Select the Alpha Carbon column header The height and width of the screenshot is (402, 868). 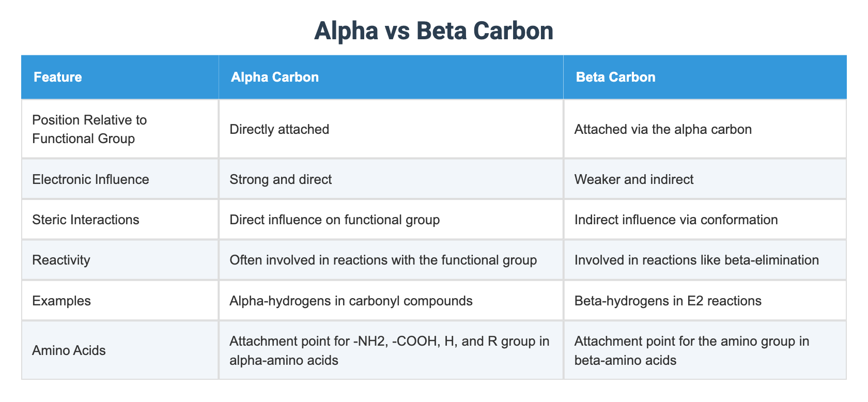point(391,77)
